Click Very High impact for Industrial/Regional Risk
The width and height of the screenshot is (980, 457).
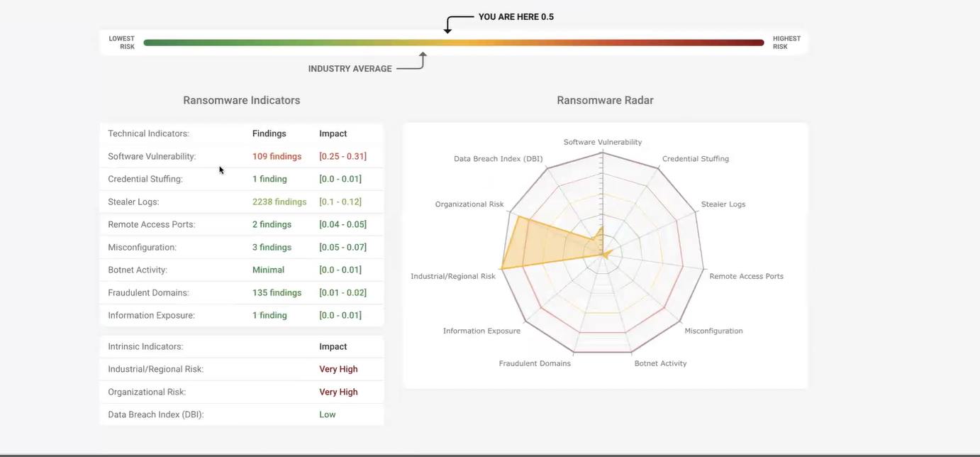[338, 369]
